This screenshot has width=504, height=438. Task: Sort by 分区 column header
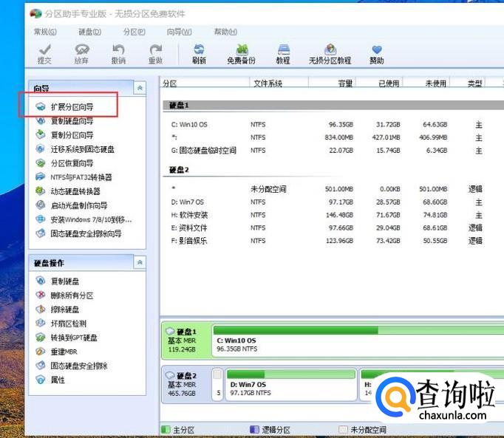(205, 83)
